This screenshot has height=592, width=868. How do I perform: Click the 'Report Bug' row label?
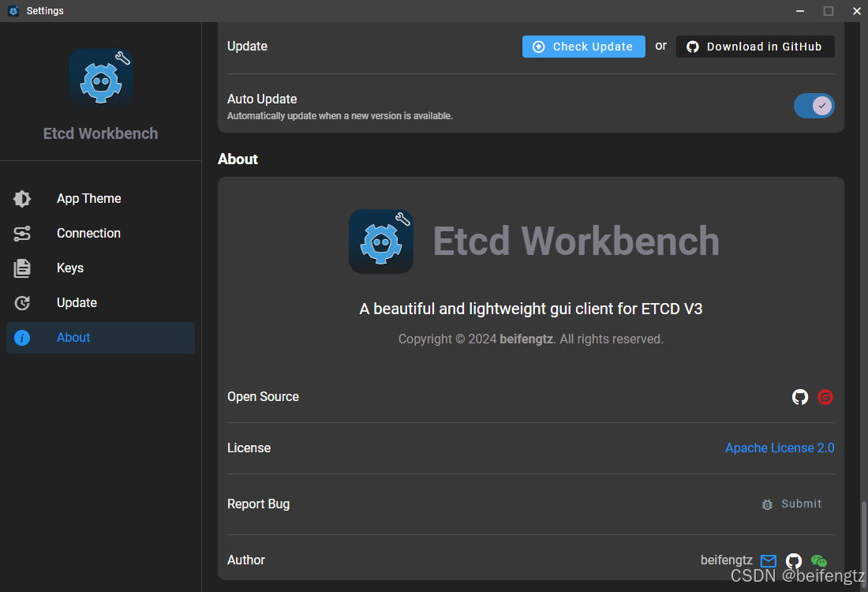[x=259, y=504]
